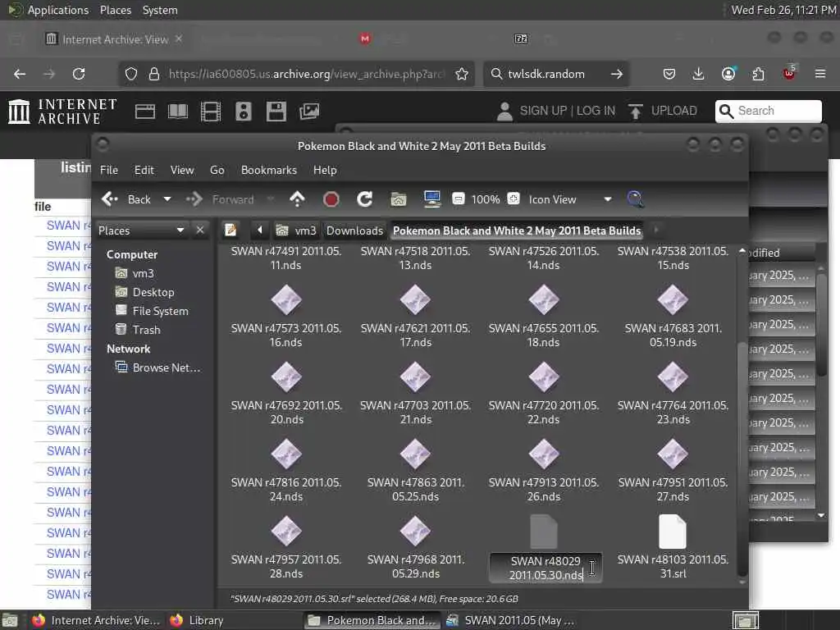Image resolution: width=840 pixels, height=630 pixels.
Task: Select SWAN r47951 2011.05.27.nds file icon
Action: [673, 454]
